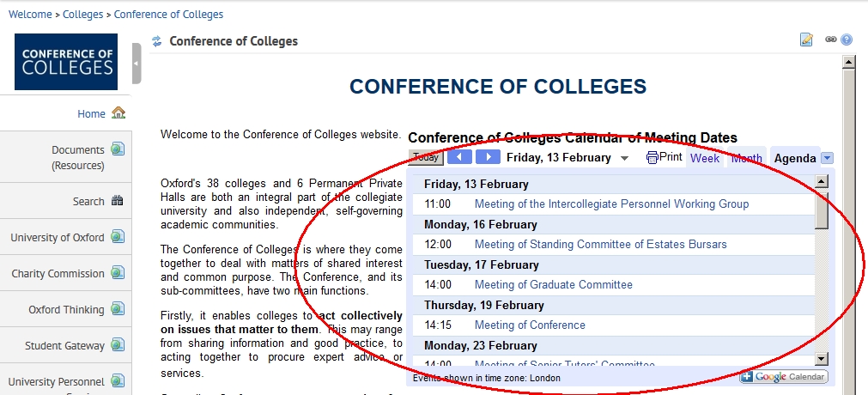Click the Colleges breadcrumb link
Image resolution: width=868 pixels, height=395 pixels.
click(x=82, y=15)
